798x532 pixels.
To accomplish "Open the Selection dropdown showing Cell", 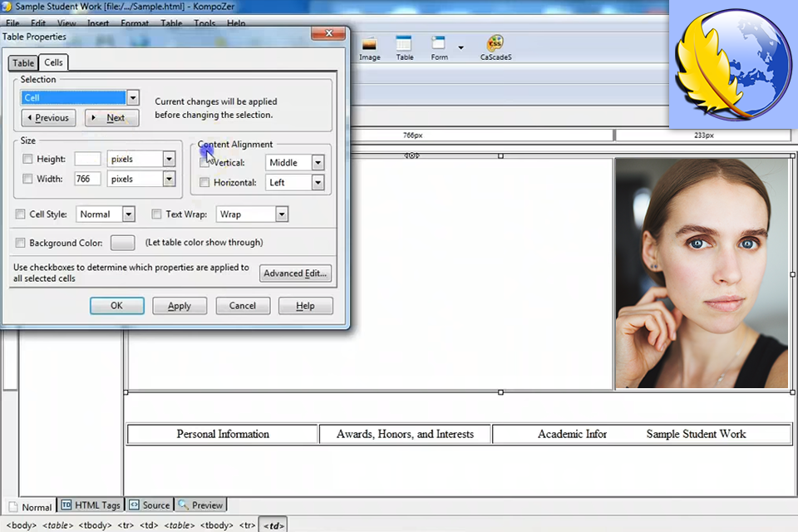I will 132,97.
